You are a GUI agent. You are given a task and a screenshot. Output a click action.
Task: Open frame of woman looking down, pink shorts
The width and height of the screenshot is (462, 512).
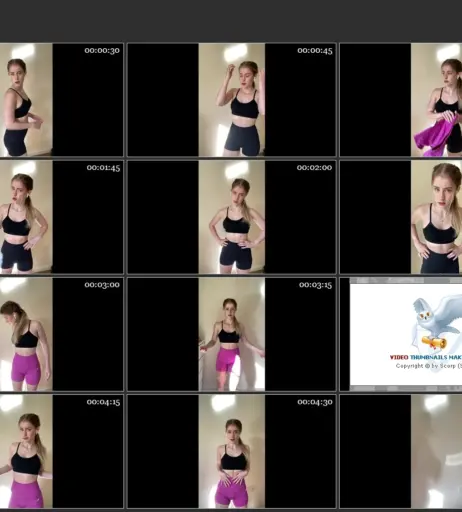click(x=26, y=334)
